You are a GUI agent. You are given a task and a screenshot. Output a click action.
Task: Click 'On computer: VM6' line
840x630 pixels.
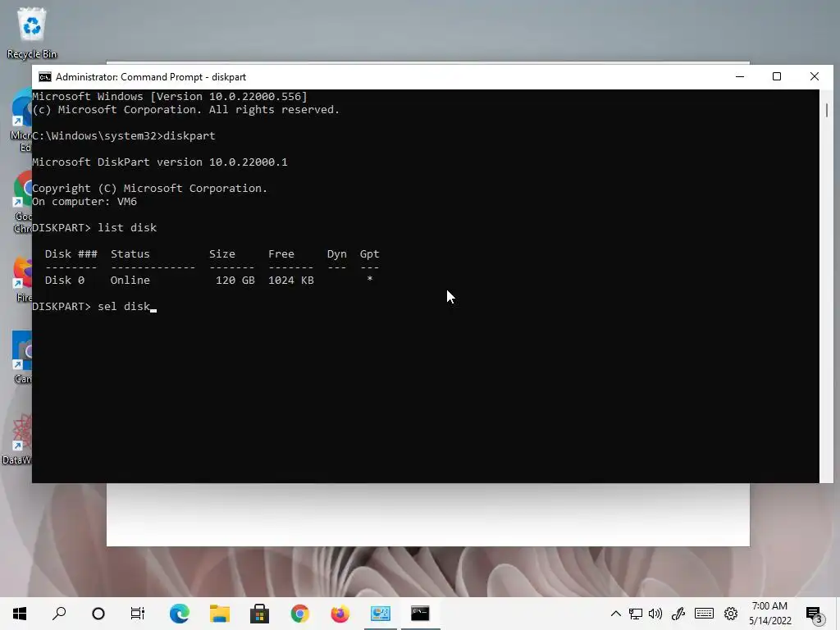click(x=84, y=202)
